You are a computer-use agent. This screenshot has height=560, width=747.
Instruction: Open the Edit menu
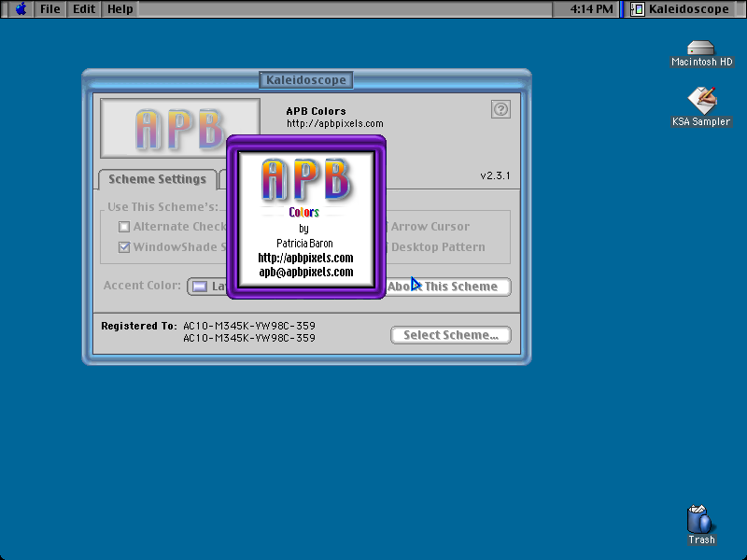pyautogui.click(x=84, y=9)
